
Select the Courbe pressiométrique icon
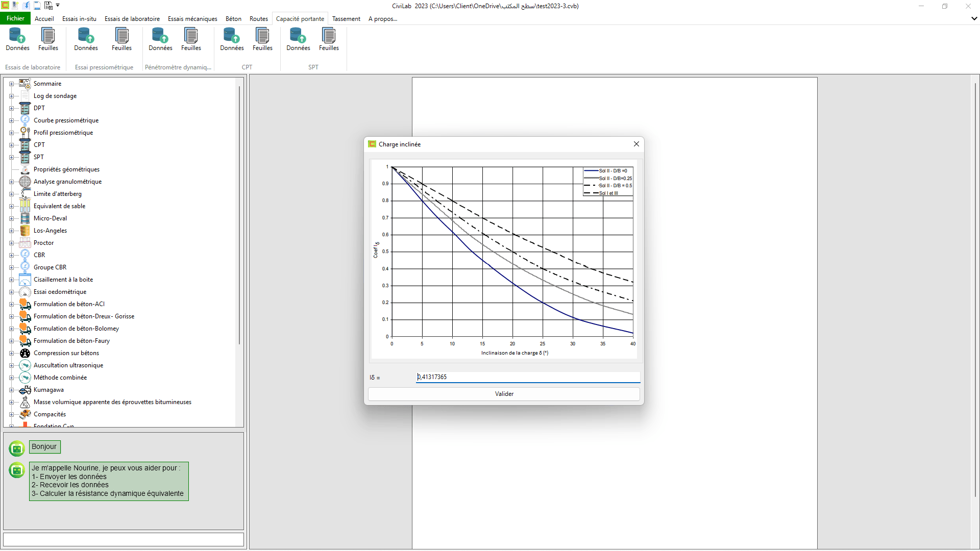(x=25, y=120)
